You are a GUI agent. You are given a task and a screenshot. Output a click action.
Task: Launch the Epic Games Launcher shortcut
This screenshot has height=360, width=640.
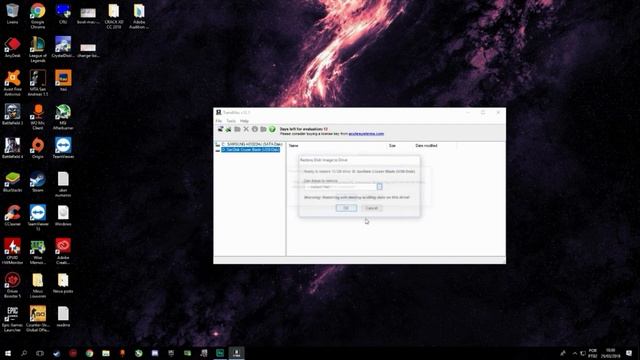(x=13, y=319)
